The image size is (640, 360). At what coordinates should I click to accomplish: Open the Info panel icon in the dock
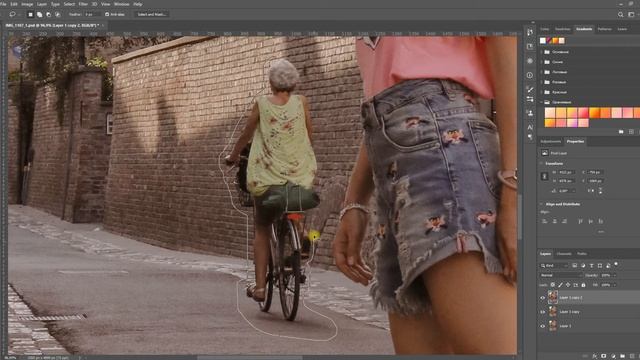click(530, 75)
